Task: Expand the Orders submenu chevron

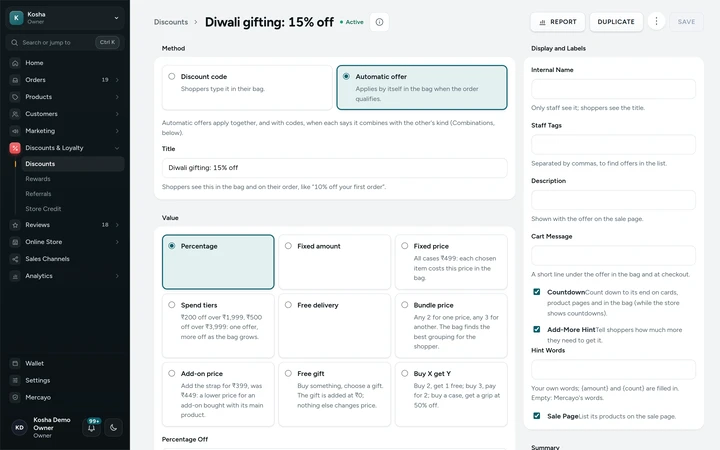Action: [x=117, y=80]
